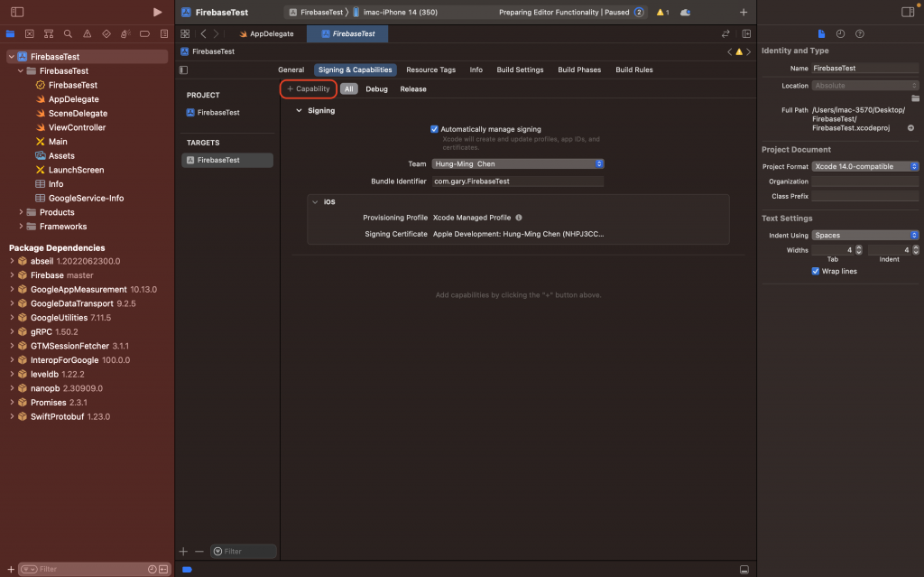Expand the gRPC package dependency
The width and height of the screenshot is (924, 577).
pyautogui.click(x=12, y=331)
